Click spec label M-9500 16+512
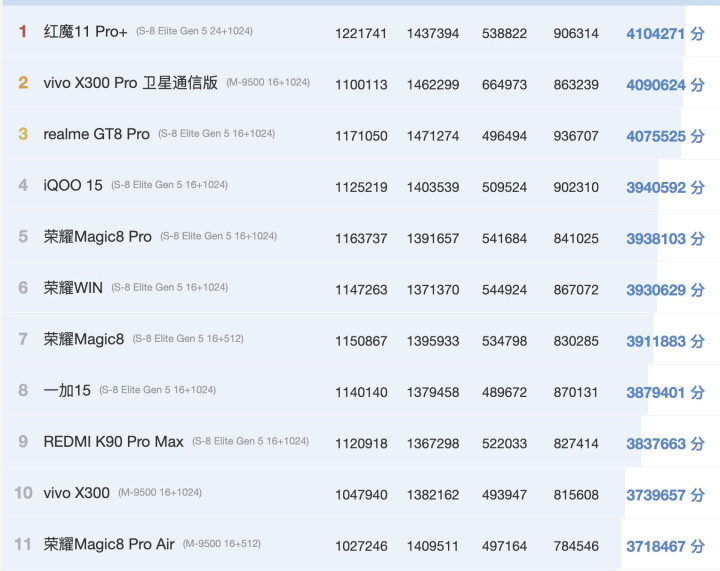The width and height of the screenshot is (720, 571). pyautogui.click(x=222, y=544)
